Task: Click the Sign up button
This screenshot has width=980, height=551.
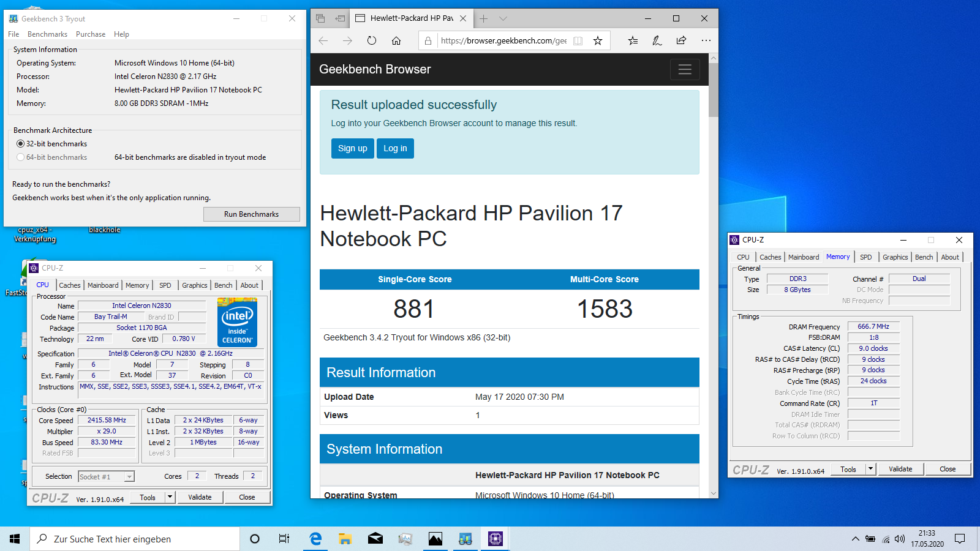Action: (353, 148)
